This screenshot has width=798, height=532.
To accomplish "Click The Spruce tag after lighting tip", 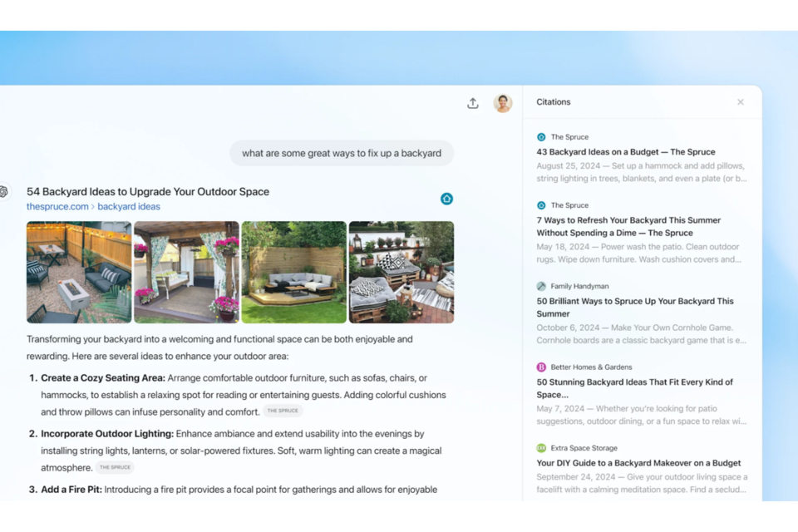I will pos(115,467).
